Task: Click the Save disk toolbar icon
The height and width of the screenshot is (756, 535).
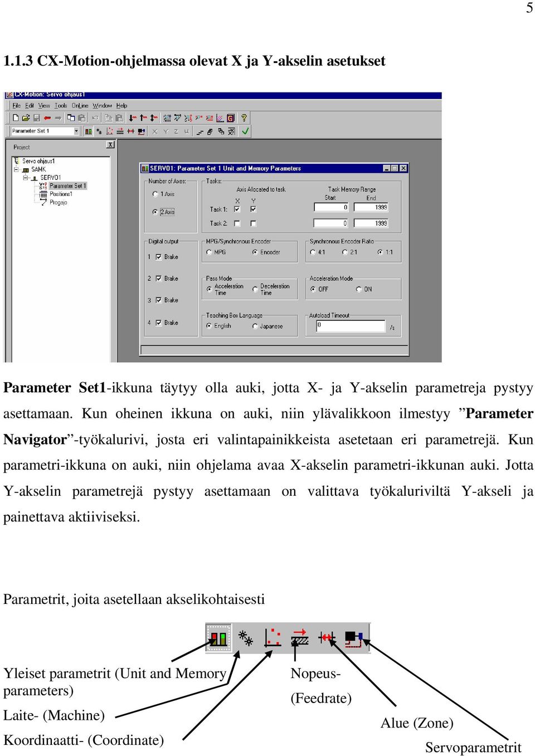Action: (36, 118)
